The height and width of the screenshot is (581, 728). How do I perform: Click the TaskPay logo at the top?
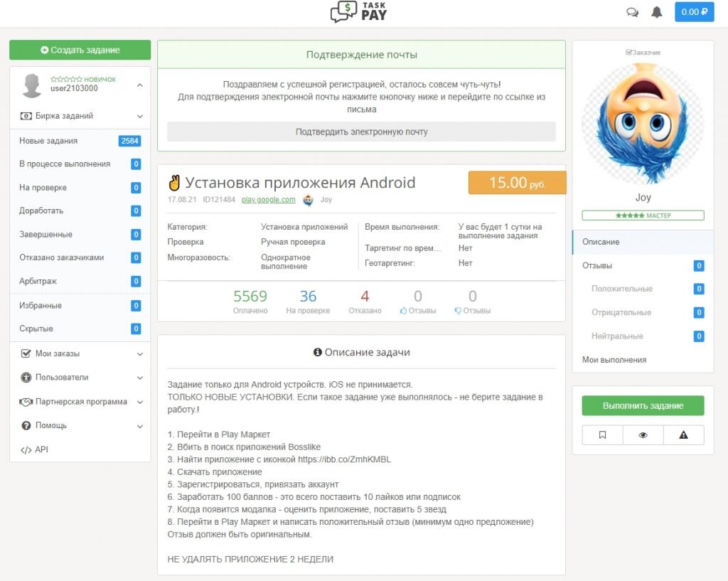pyautogui.click(x=358, y=12)
